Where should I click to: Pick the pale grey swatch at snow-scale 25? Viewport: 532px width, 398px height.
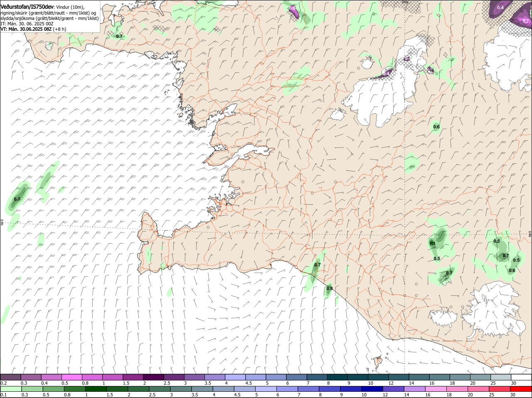(x=500, y=377)
